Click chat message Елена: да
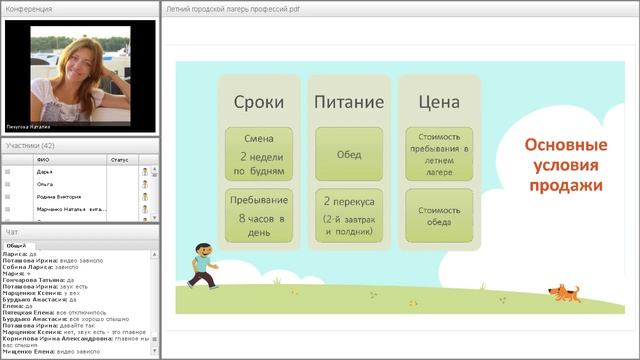 click(x=17, y=306)
